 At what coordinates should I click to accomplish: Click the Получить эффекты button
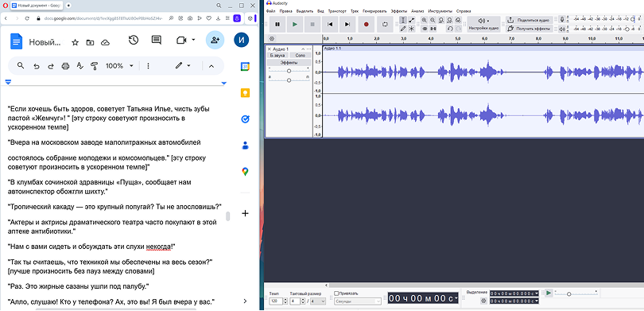530,29
